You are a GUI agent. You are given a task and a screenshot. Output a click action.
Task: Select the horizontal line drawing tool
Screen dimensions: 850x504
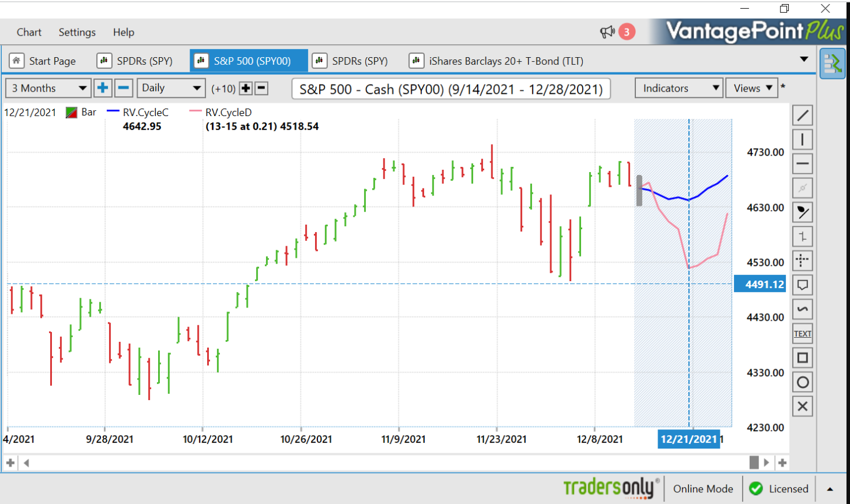coord(803,164)
